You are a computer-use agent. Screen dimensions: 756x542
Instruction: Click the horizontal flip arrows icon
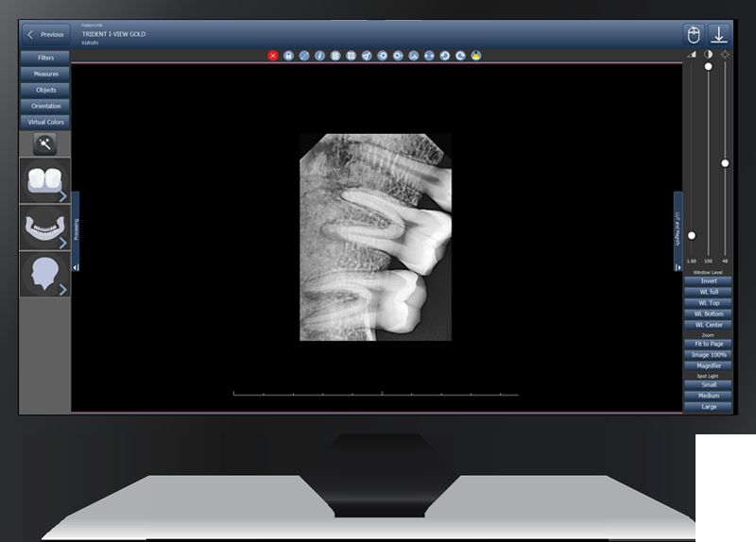coord(429,56)
